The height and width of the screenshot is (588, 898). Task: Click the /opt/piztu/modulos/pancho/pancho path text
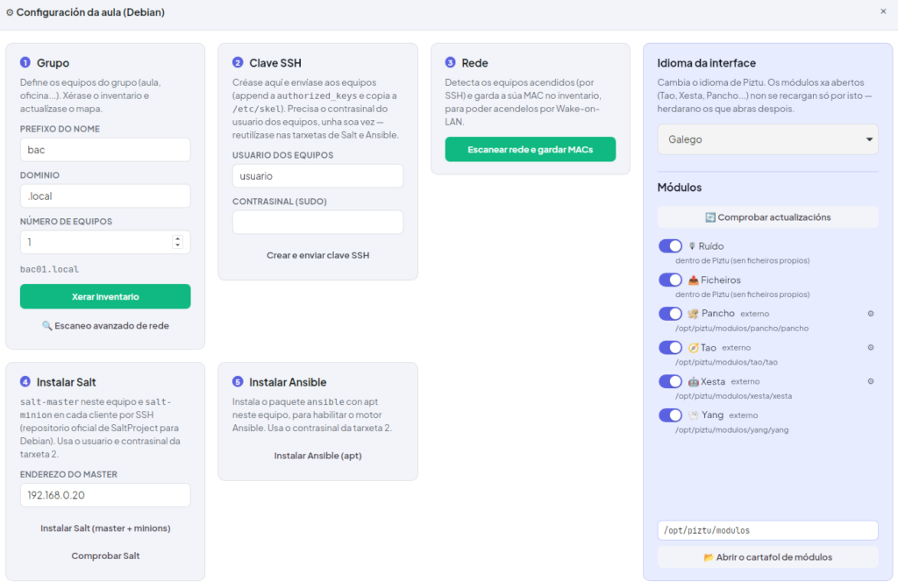(x=742, y=328)
